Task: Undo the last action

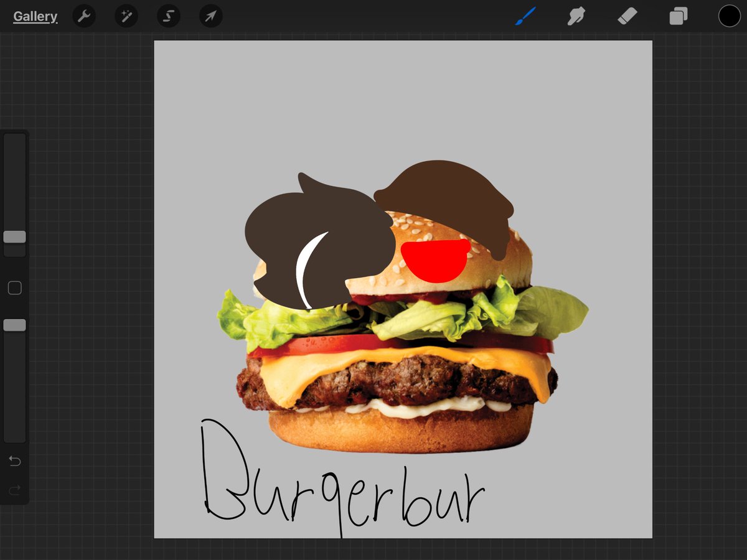Action: (14, 461)
